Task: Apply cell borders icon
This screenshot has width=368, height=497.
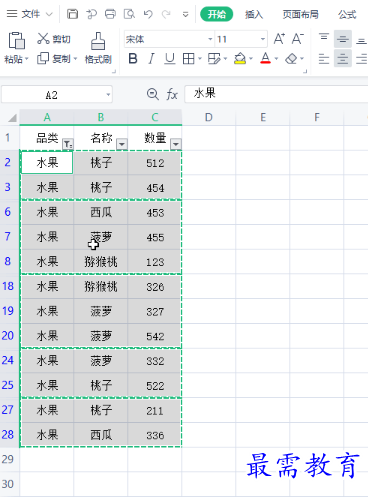Action: point(188,59)
